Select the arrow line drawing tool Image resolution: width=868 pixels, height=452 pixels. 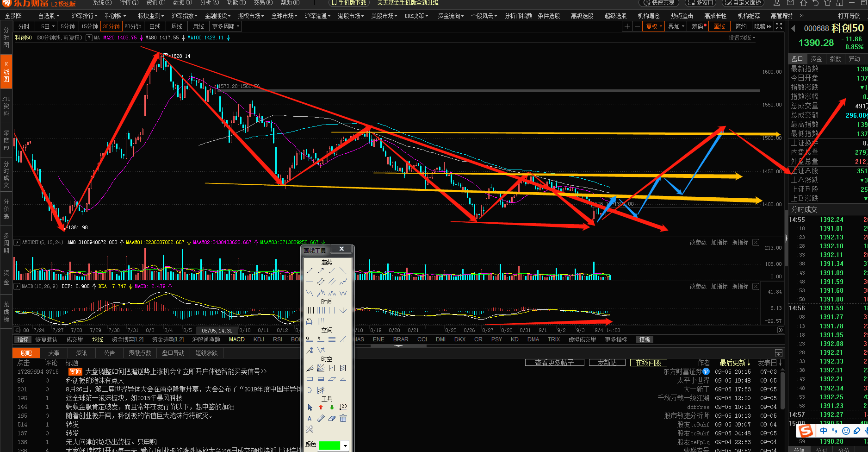click(x=321, y=270)
